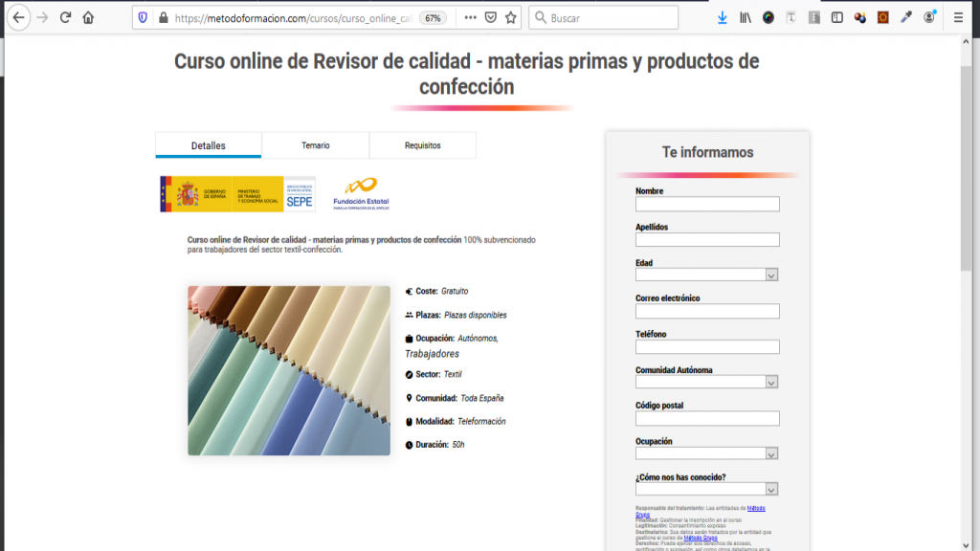Click the 'Toda España' value
Image resolution: width=980 pixels, height=551 pixels.
[482, 398]
